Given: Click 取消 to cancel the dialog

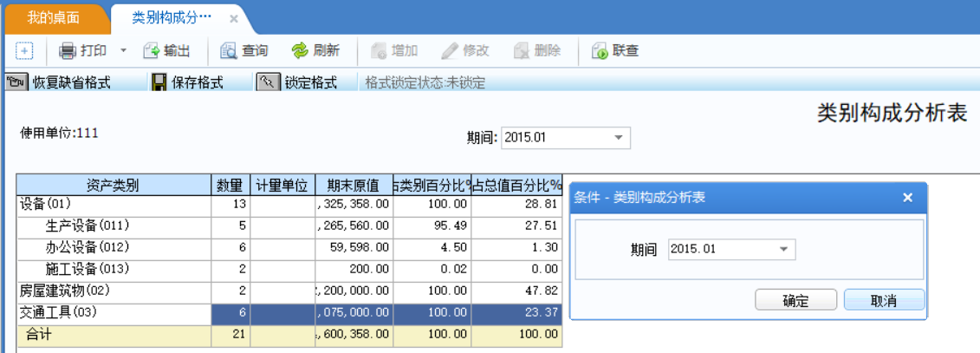Looking at the screenshot, I should [x=884, y=300].
